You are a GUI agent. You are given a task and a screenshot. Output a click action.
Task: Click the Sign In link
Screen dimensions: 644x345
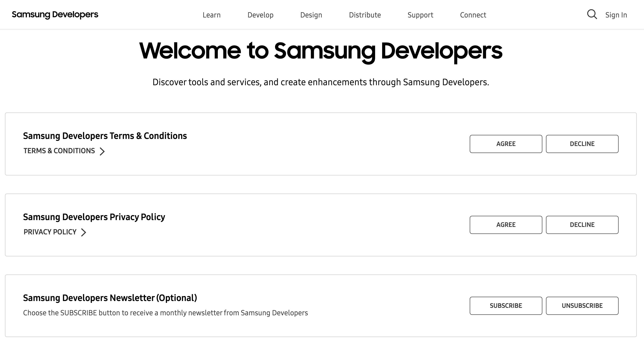pyautogui.click(x=616, y=15)
